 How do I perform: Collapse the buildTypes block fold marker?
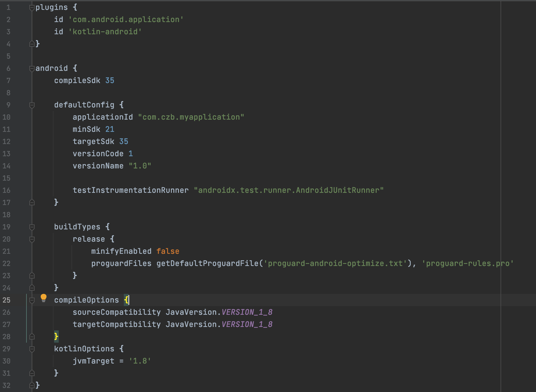click(31, 227)
